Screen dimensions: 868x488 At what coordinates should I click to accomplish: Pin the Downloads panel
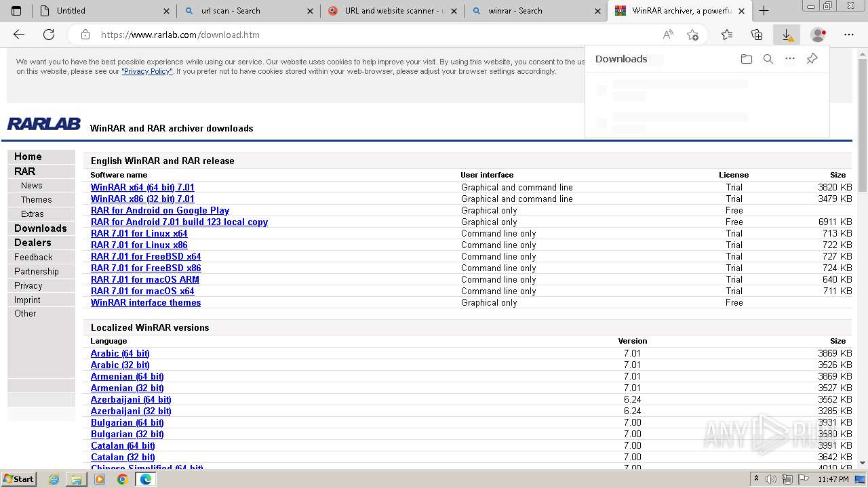812,59
